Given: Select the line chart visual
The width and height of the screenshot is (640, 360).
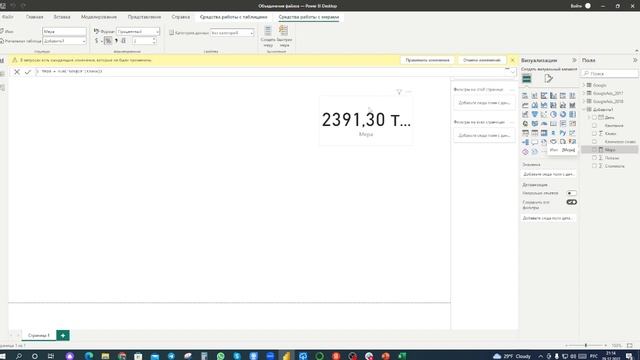Looking at the screenshot, I should click(525, 105).
